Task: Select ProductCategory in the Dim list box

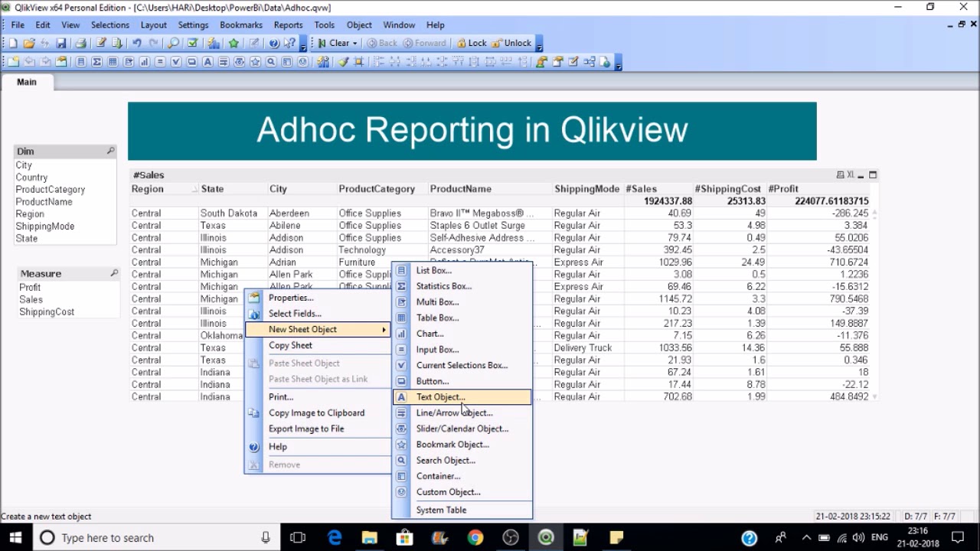Action: [x=51, y=190]
